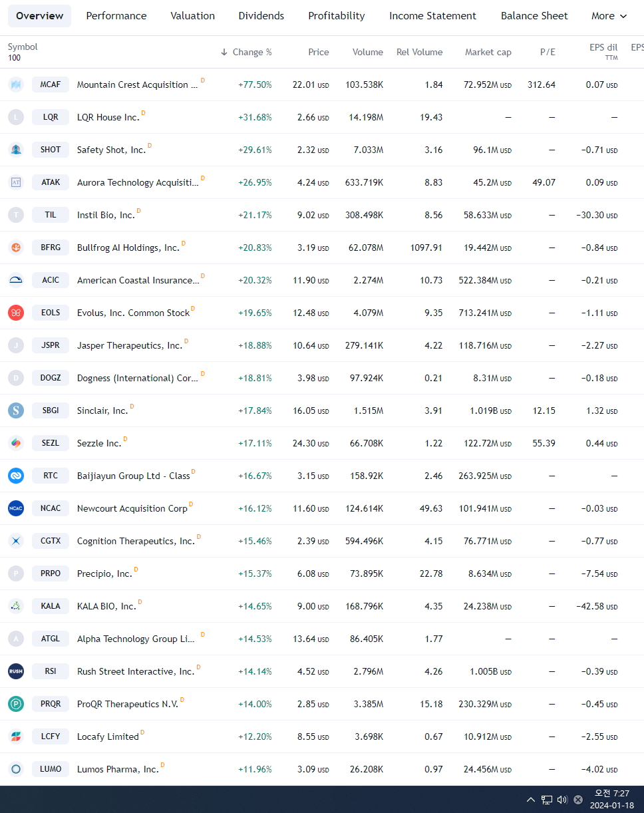644x813 pixels.
Task: Click the Sezzle logo icon
Action: [x=16, y=443]
